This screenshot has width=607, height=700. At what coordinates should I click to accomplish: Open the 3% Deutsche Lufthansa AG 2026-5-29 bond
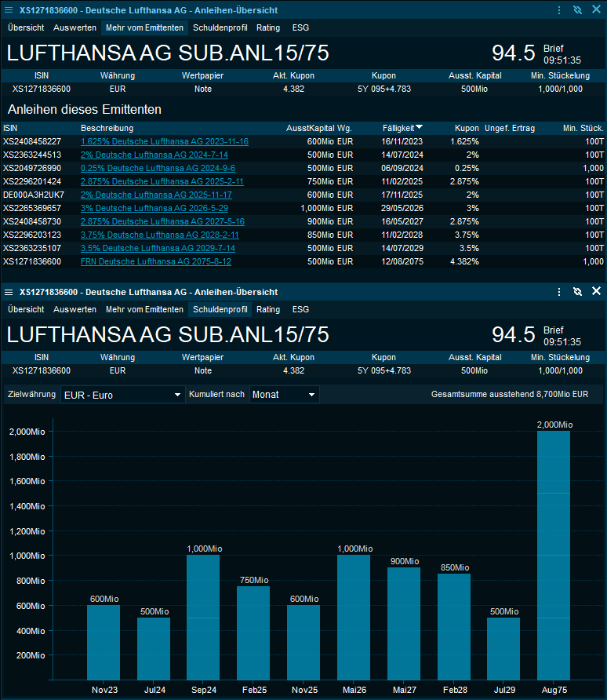point(154,208)
